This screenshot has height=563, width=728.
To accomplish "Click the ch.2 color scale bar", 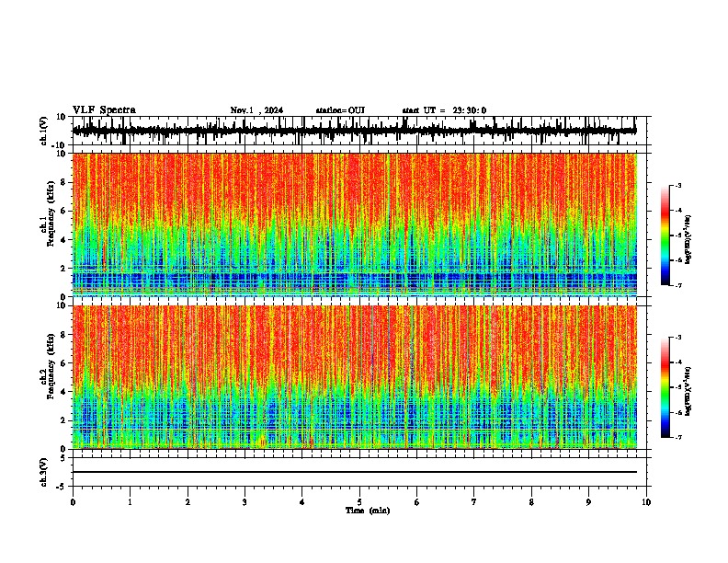I will coord(665,387).
